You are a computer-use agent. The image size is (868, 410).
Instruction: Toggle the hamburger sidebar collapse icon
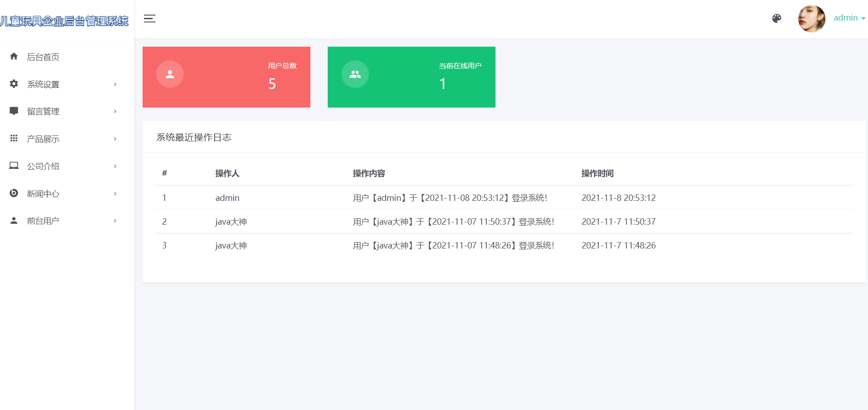(149, 19)
